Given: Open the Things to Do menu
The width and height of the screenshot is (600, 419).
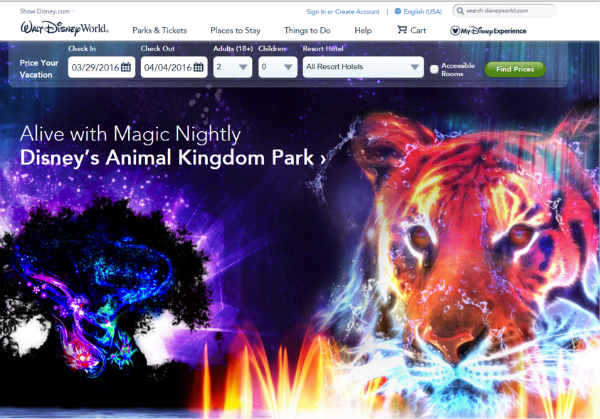Looking at the screenshot, I should 307,31.
